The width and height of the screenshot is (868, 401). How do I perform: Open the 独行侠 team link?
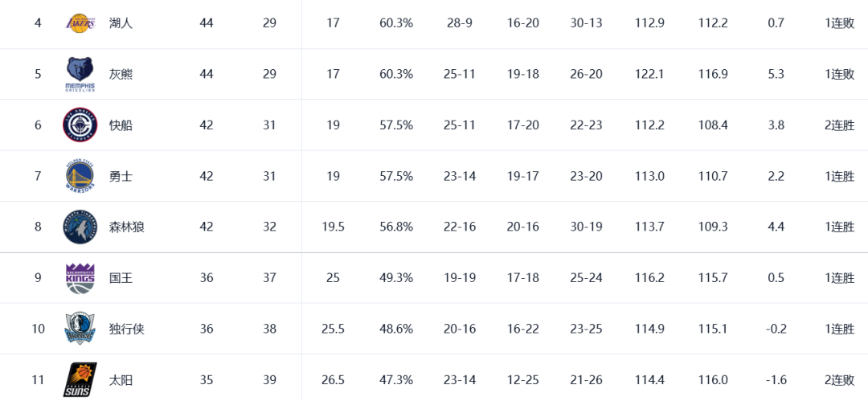(x=127, y=329)
